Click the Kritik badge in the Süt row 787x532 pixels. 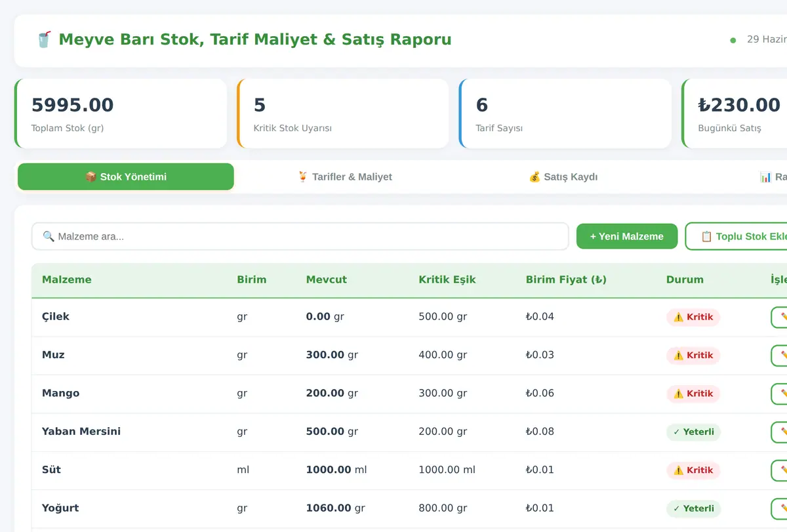(693, 470)
